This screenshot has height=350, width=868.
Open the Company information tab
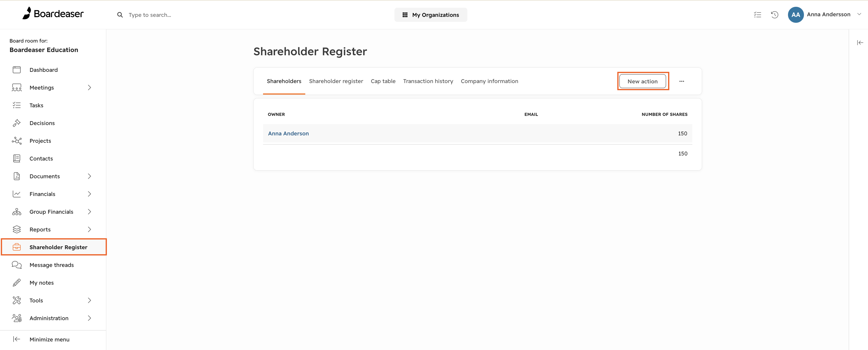pos(489,81)
